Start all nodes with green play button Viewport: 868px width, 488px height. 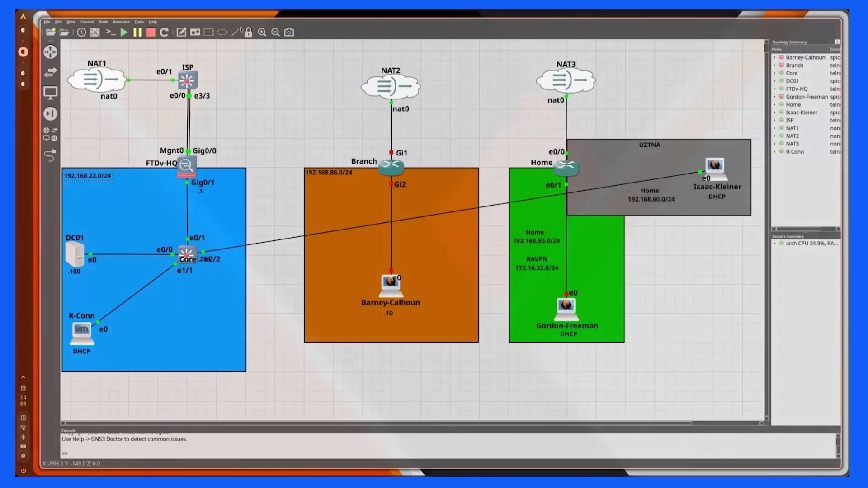point(124,32)
